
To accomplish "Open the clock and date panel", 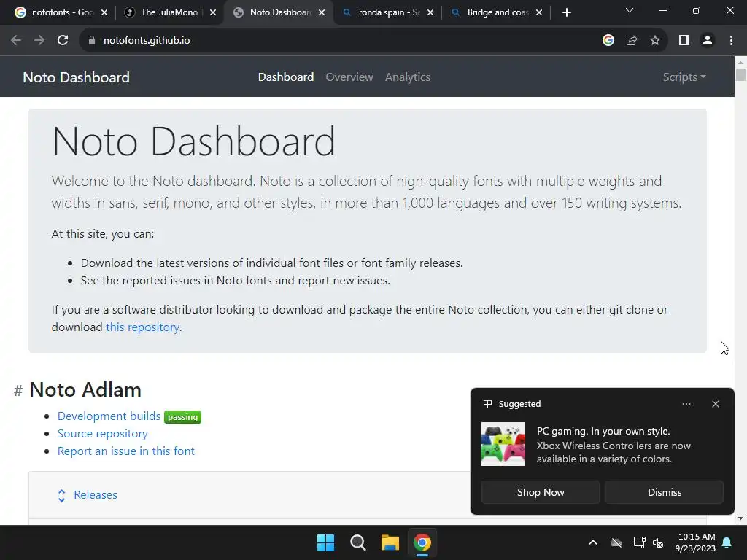I will [695, 542].
